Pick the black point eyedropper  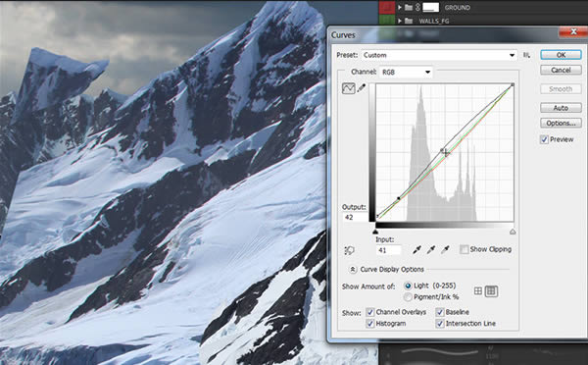tap(416, 250)
